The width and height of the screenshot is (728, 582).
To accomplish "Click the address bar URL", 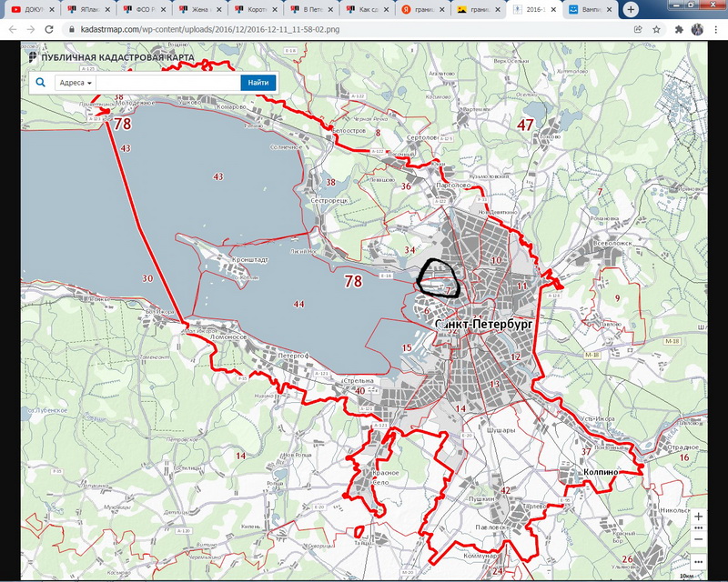I will [x=210, y=29].
